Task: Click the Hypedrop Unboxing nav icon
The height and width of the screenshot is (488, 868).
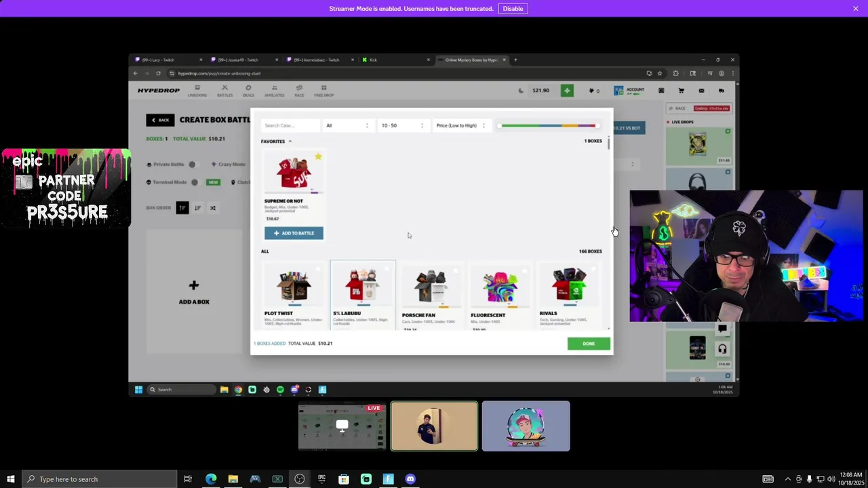Action: click(197, 91)
